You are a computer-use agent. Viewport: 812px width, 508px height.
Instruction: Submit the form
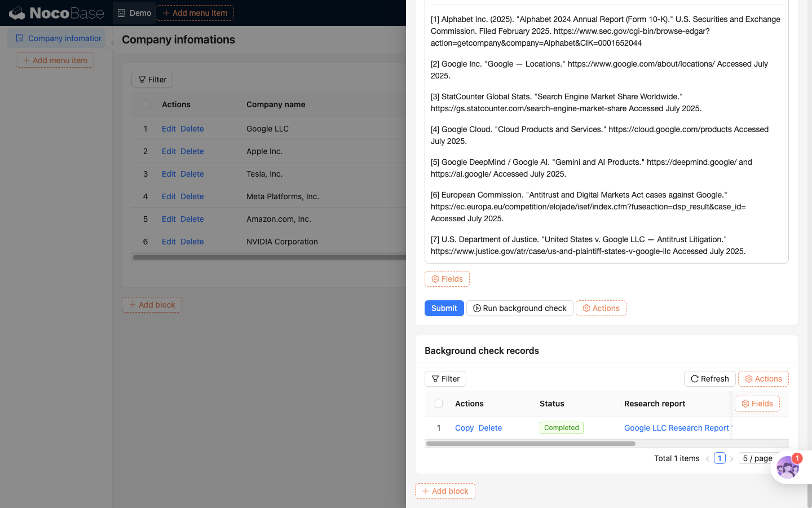(444, 308)
